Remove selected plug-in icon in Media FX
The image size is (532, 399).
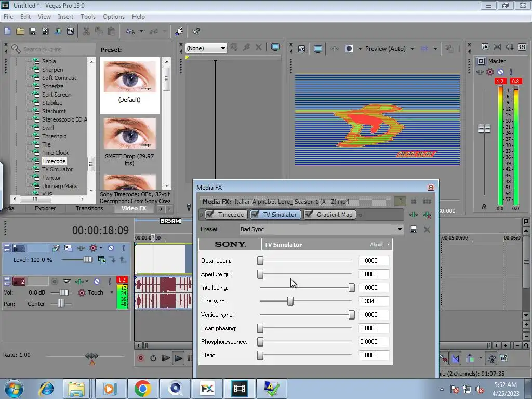click(x=427, y=215)
